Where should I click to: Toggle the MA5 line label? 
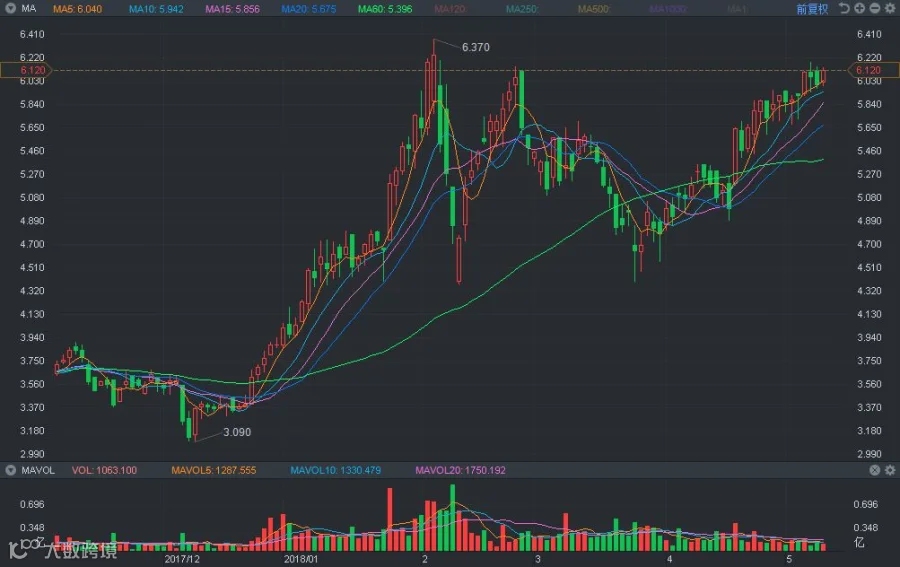77,9
